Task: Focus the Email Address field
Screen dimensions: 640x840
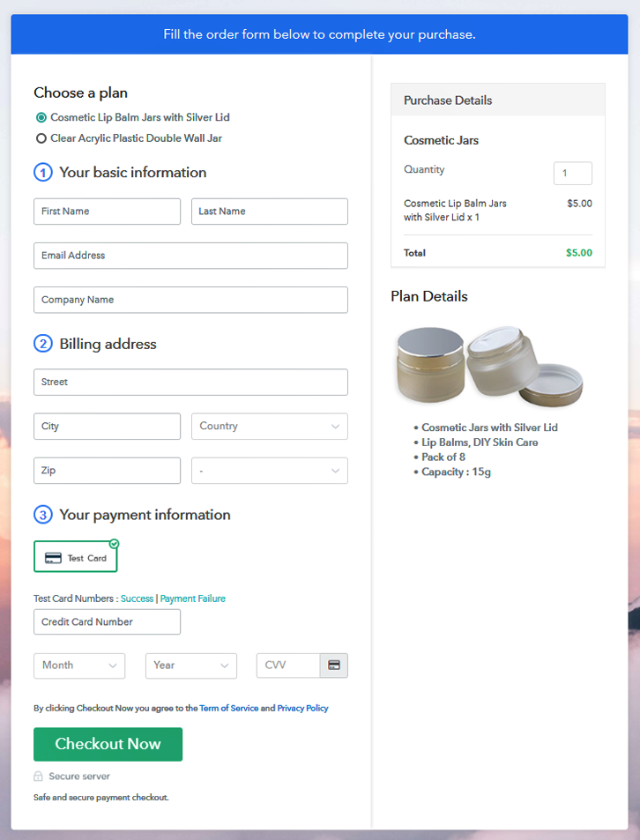Action: [190, 256]
